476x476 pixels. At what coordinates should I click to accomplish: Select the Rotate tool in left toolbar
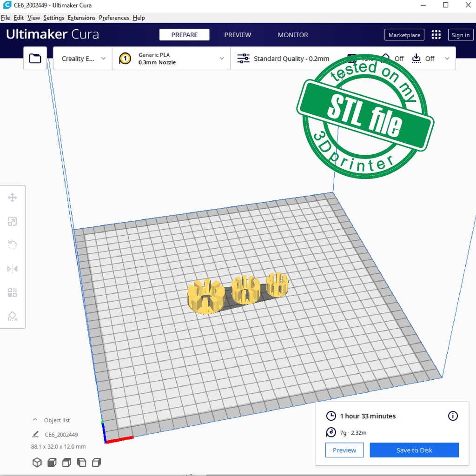click(x=13, y=245)
